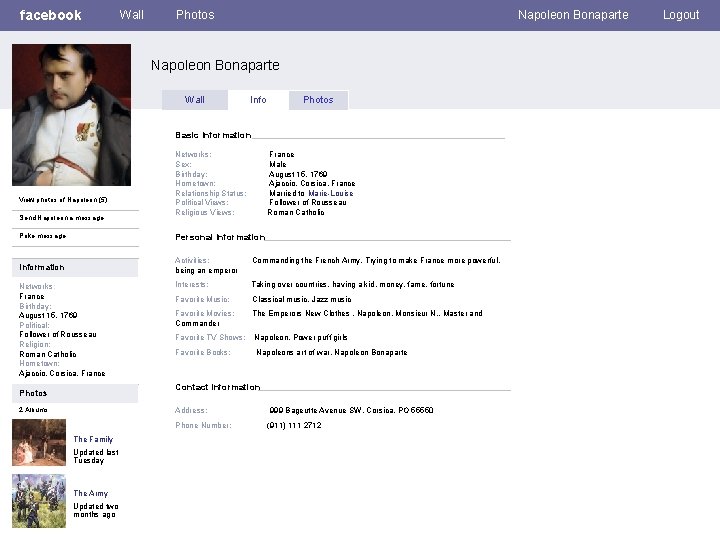Click Classical music, Jazz music text
This screenshot has width=720, height=540.
point(302,299)
